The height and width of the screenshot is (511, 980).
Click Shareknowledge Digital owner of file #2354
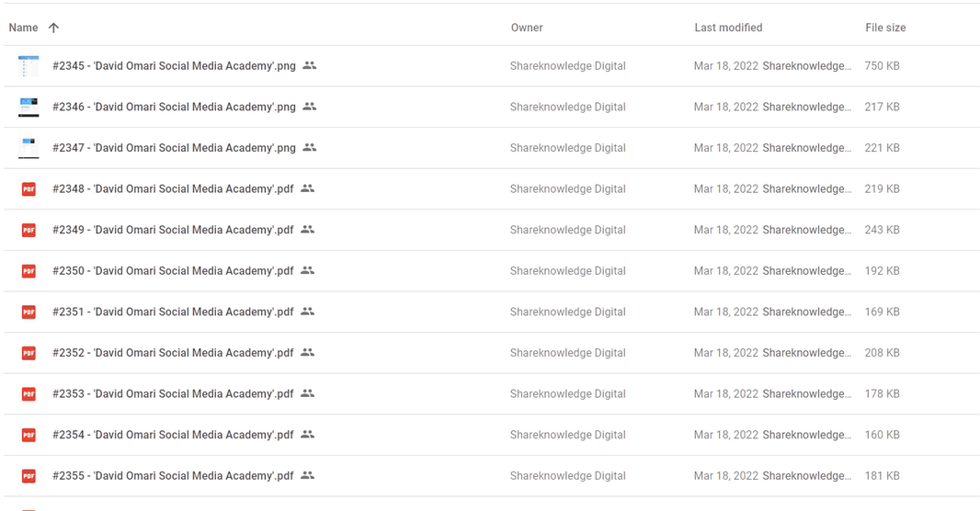coord(567,435)
